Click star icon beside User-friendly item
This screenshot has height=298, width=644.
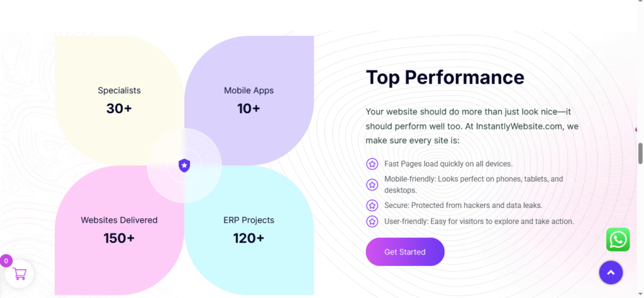click(372, 221)
